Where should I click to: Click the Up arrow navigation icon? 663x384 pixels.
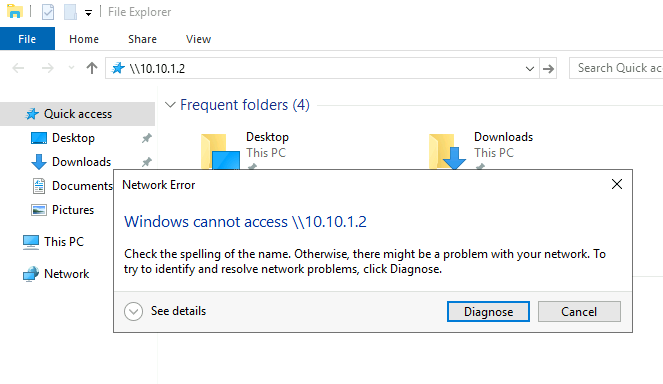(92, 68)
